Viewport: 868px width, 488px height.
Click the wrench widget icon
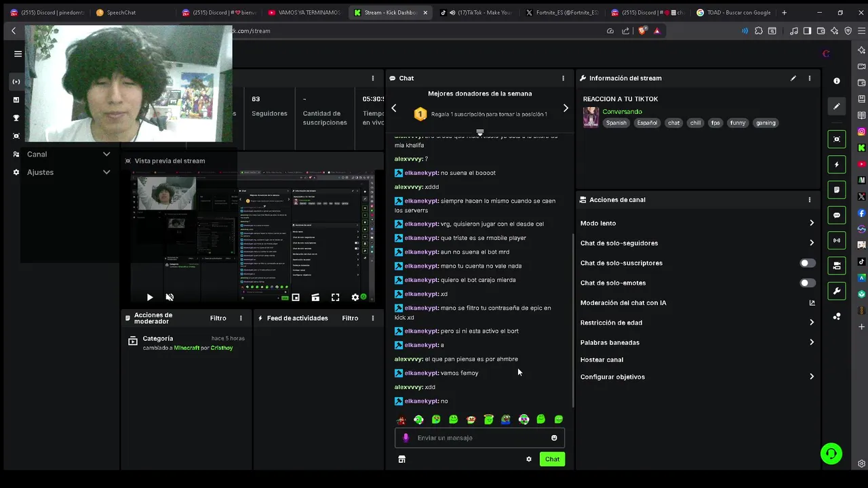point(837,291)
